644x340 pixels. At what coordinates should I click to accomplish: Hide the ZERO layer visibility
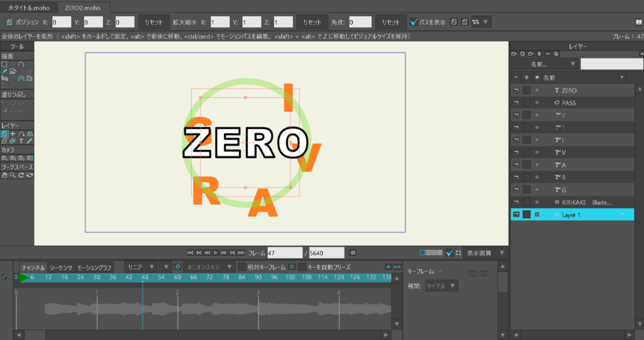point(516,90)
